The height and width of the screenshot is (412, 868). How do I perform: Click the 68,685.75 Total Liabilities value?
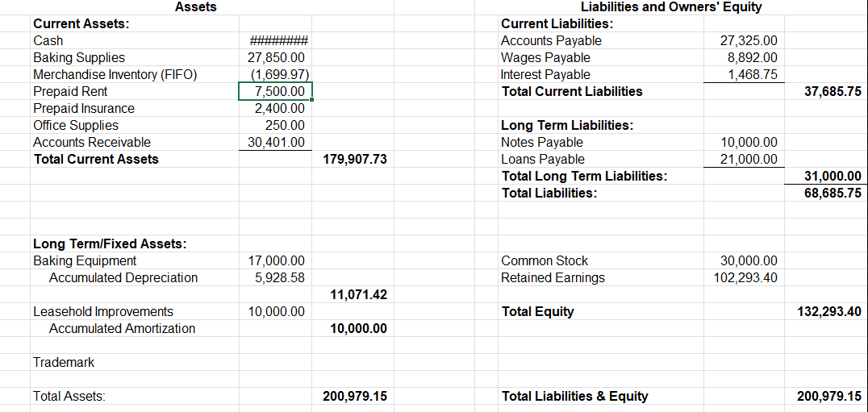click(832, 194)
